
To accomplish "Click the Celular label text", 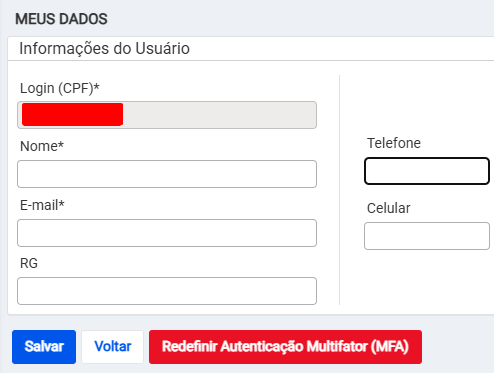I will 389,208.
